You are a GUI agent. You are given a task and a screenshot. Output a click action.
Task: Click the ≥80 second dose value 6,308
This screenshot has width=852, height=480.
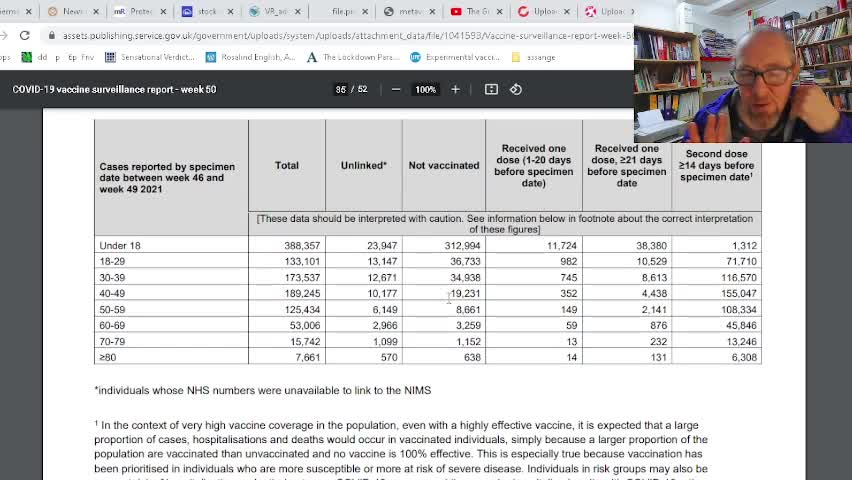(x=744, y=357)
